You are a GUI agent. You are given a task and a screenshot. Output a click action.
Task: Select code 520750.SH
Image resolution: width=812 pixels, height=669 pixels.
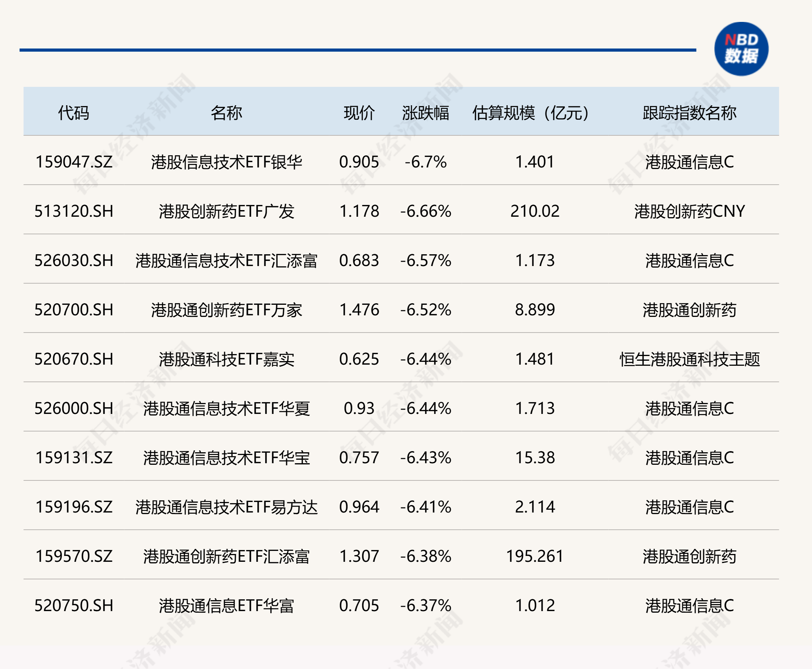coord(74,606)
